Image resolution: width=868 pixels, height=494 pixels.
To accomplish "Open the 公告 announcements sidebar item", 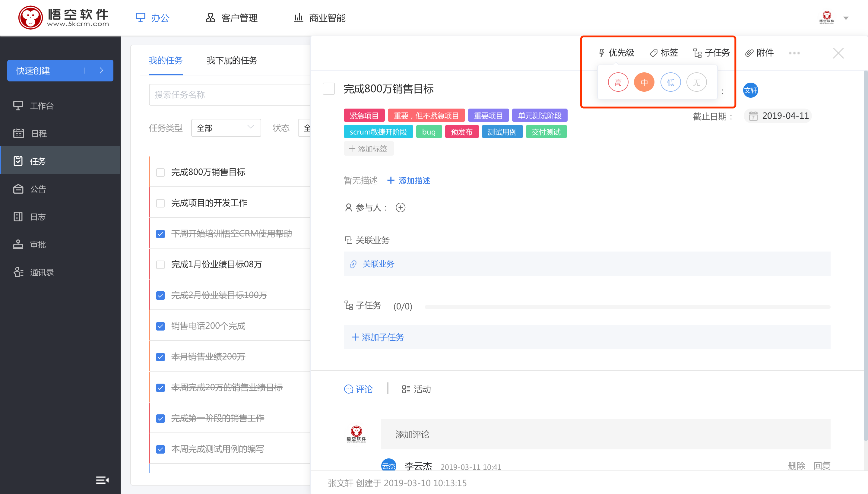I will [x=60, y=189].
